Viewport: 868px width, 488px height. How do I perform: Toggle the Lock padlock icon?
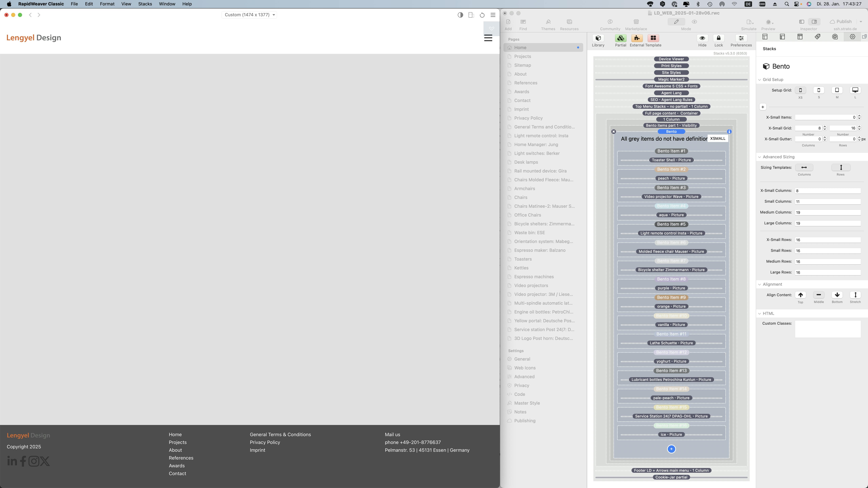718,38
